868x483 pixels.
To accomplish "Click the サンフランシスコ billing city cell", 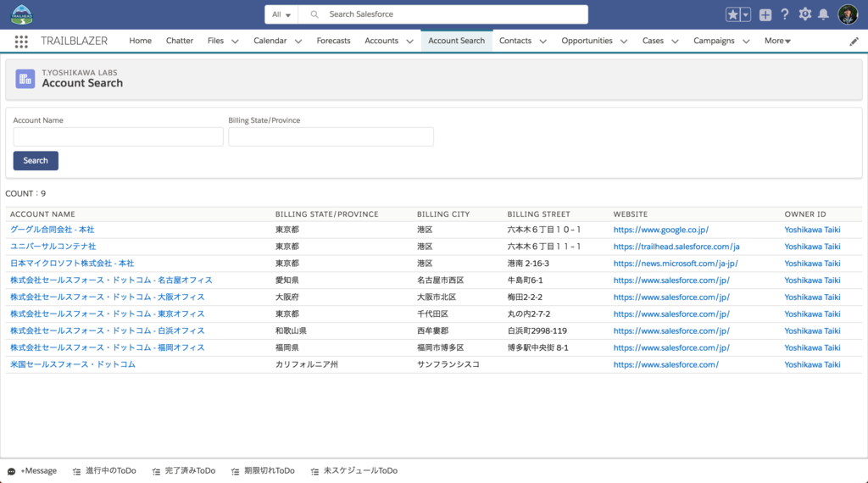I will pos(448,364).
